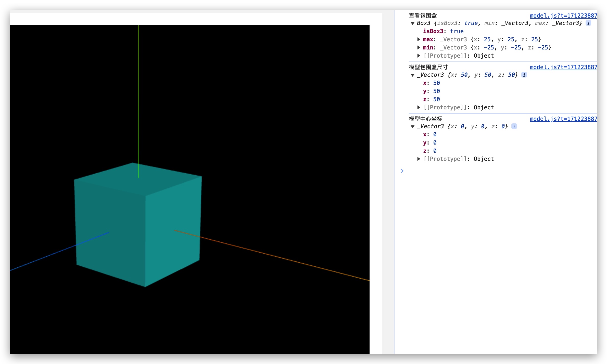This screenshot has width=607, height=364.
Task: Select the z: 50 property row
Action: [x=431, y=99]
